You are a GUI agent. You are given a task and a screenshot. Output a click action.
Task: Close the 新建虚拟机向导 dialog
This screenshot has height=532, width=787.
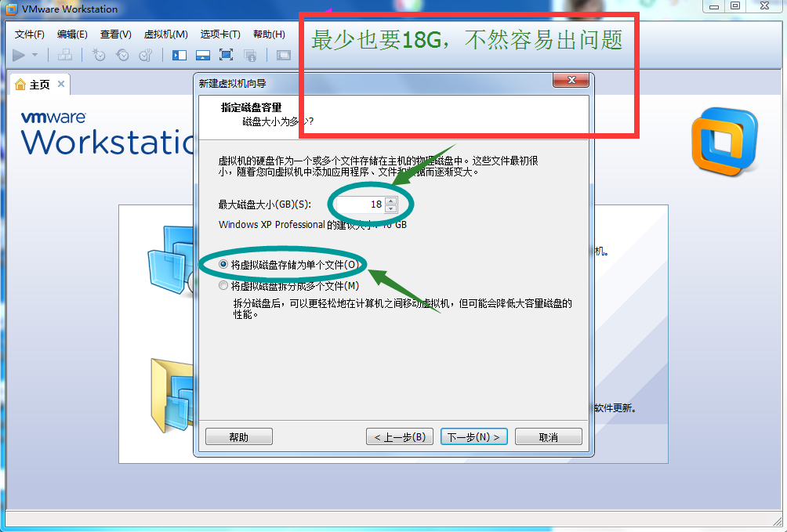[x=571, y=80]
